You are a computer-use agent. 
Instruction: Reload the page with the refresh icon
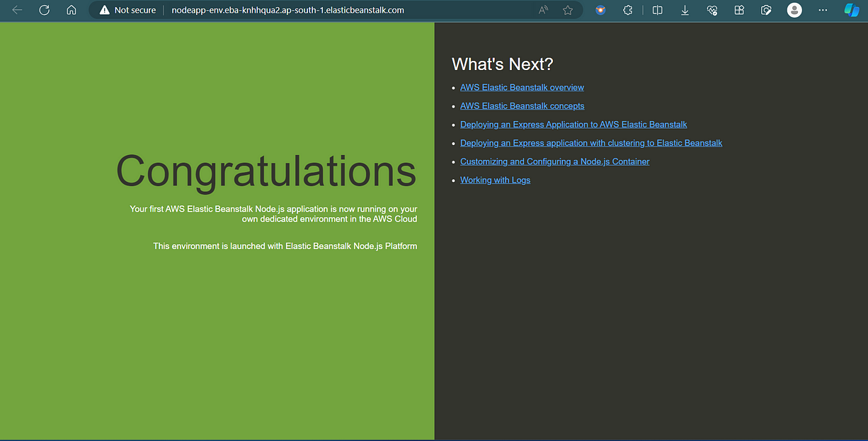[x=45, y=11]
